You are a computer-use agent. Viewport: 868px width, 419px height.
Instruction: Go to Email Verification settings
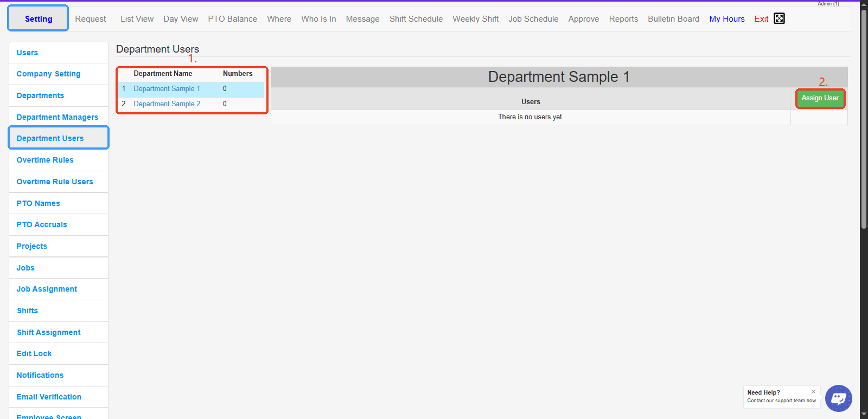pos(49,397)
